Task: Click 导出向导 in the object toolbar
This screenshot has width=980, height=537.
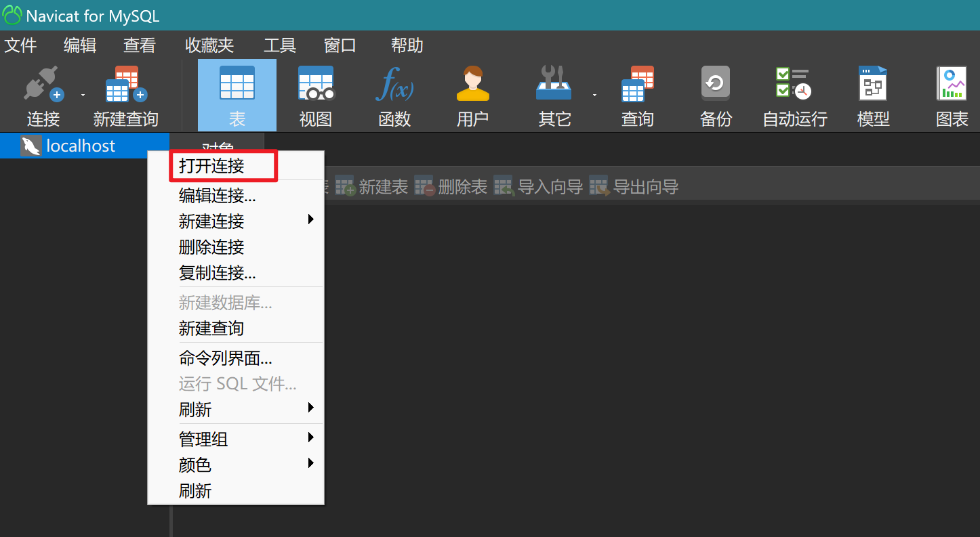Action: tap(634, 187)
